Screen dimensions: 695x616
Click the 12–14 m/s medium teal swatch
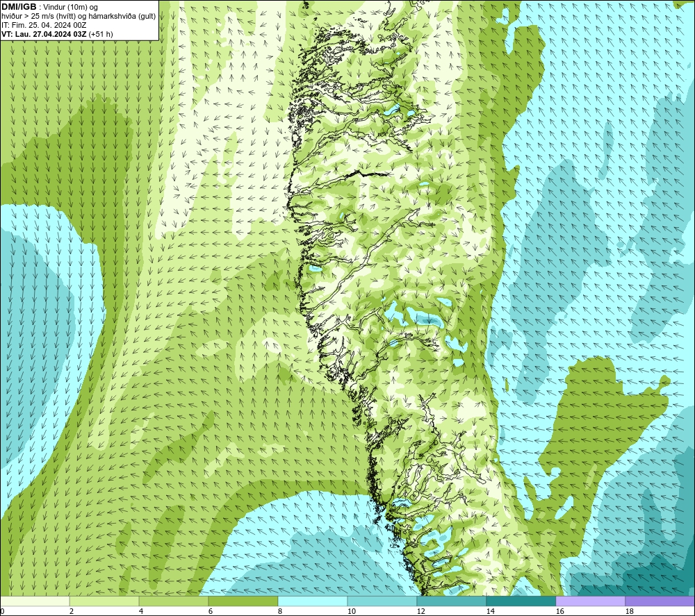(451, 601)
